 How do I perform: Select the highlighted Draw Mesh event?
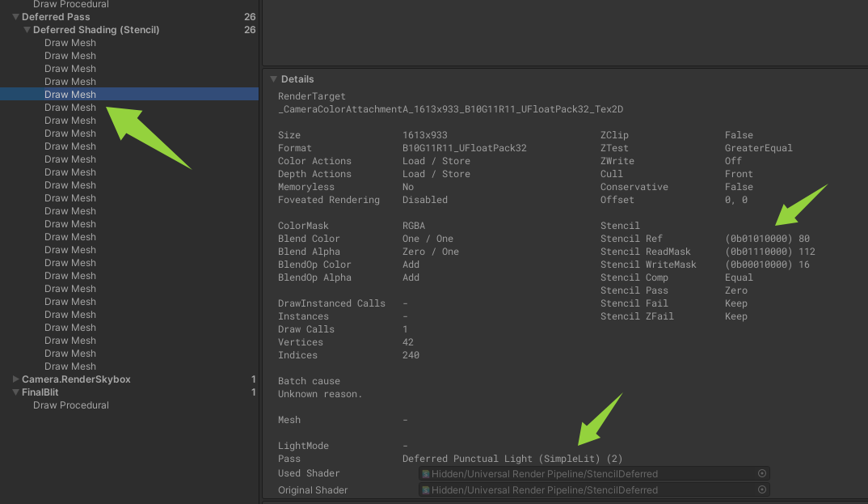(70, 95)
